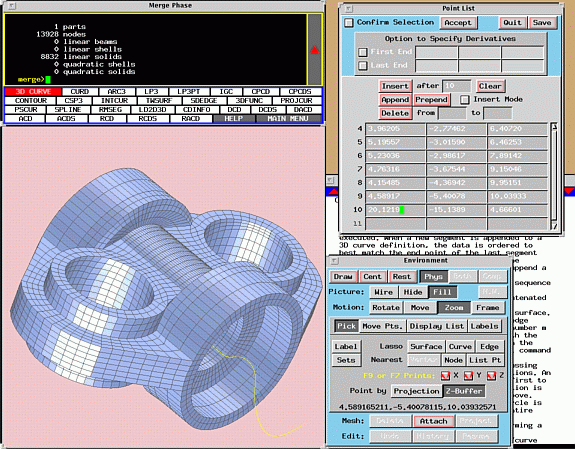This screenshot has height=449, width=575.
Task: Open the Point List window menu icon
Action: [x=348, y=8]
